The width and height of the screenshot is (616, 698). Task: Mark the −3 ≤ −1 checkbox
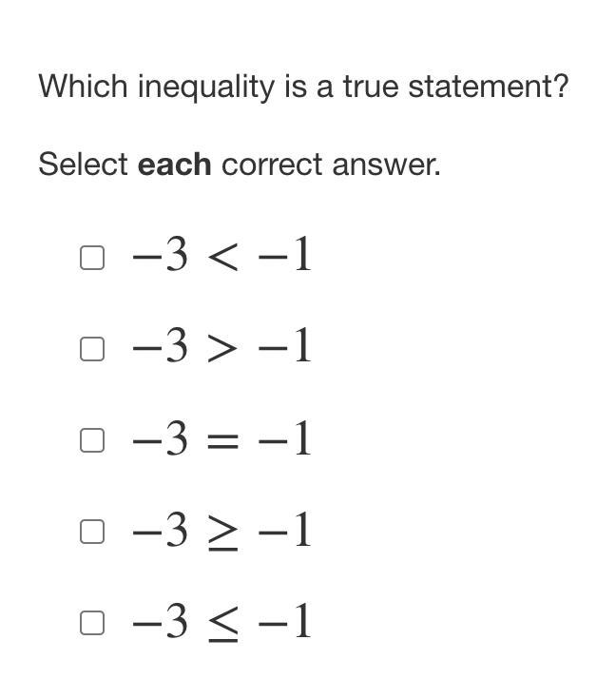point(92,623)
